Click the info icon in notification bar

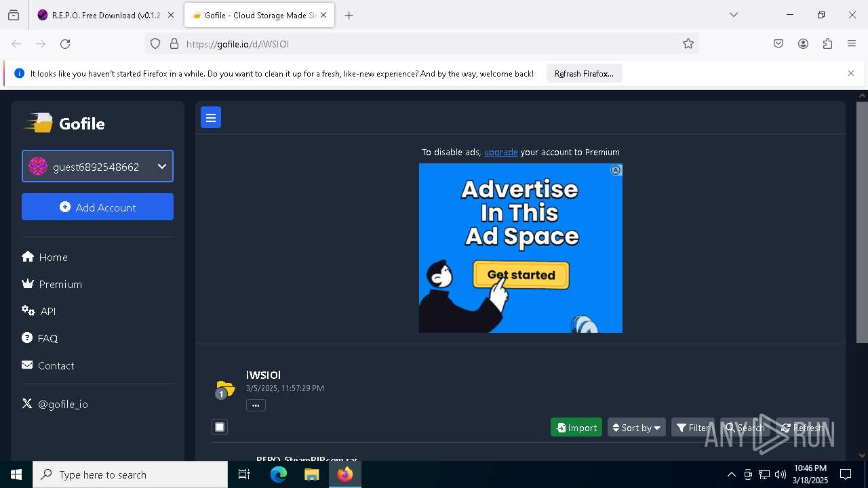click(19, 73)
